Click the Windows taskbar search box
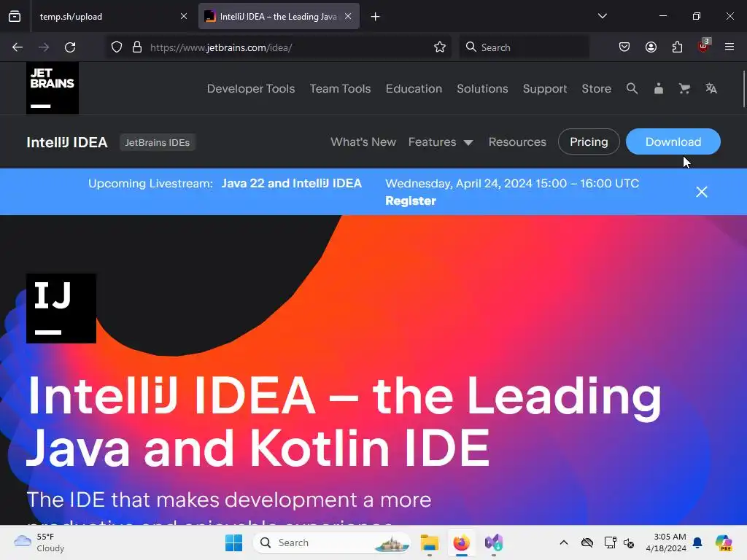This screenshot has width=747, height=560. [333, 542]
